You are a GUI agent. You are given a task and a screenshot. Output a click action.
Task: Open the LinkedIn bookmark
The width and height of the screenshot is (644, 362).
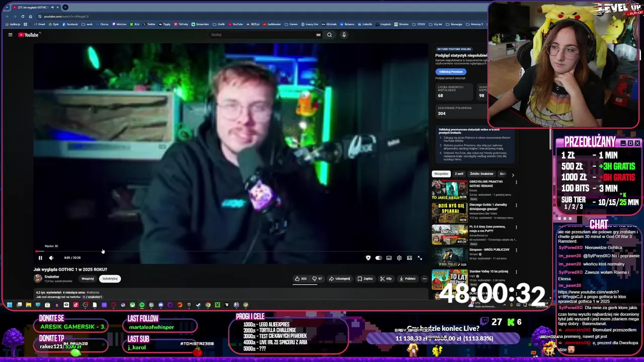coord(365,24)
